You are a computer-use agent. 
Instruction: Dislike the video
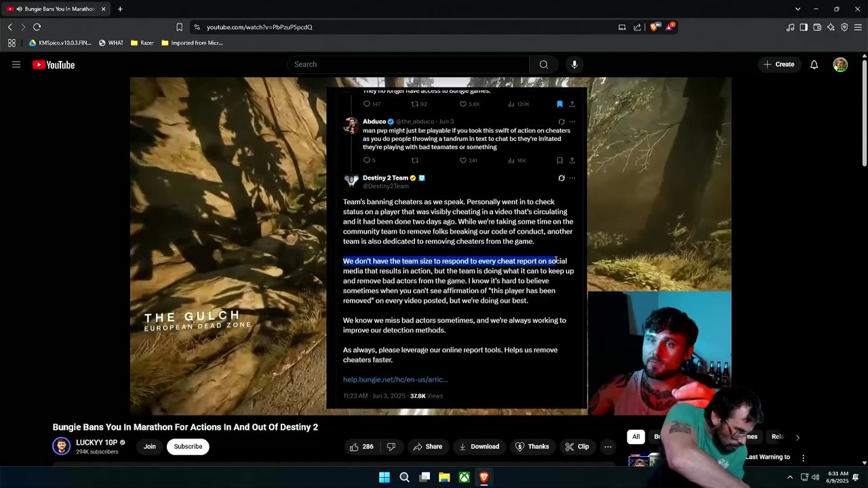point(391,447)
